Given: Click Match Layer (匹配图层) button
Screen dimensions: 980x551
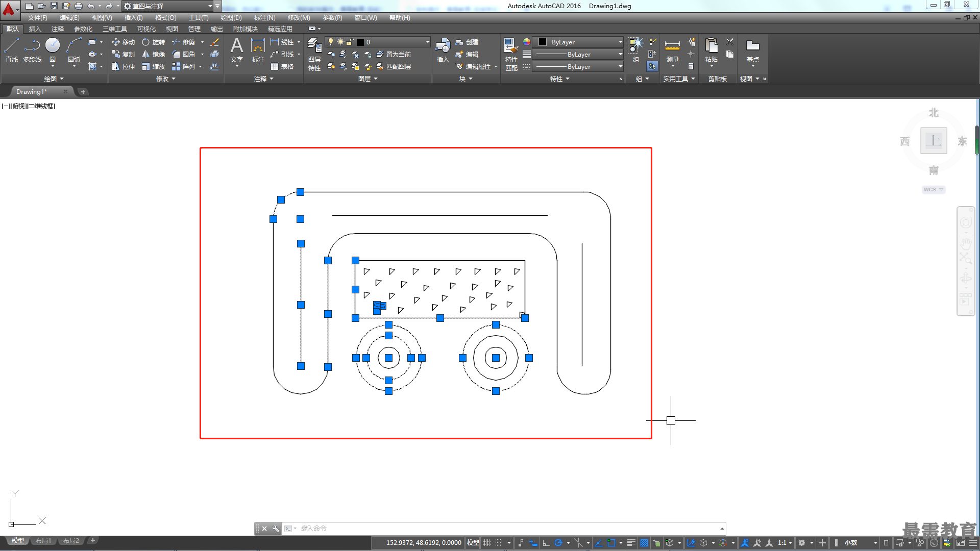Looking at the screenshot, I should click(x=394, y=66).
